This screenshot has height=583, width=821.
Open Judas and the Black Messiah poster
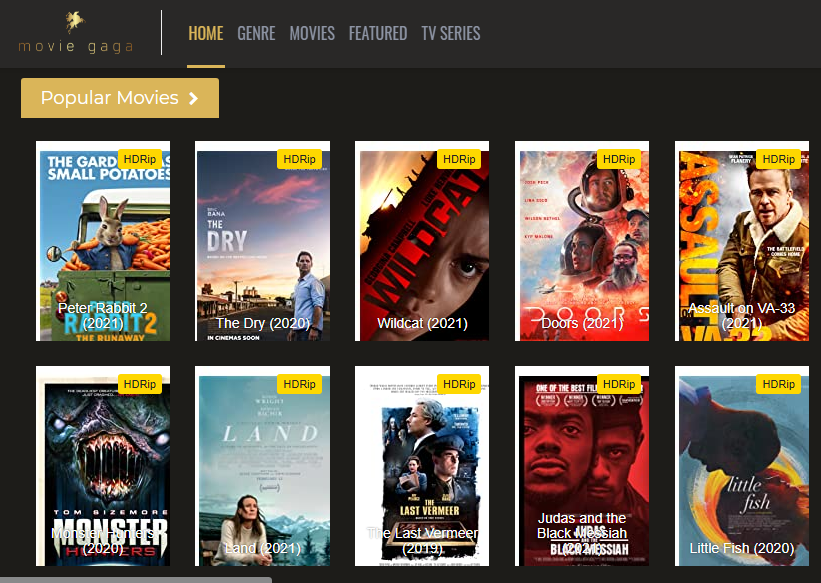[x=582, y=466]
